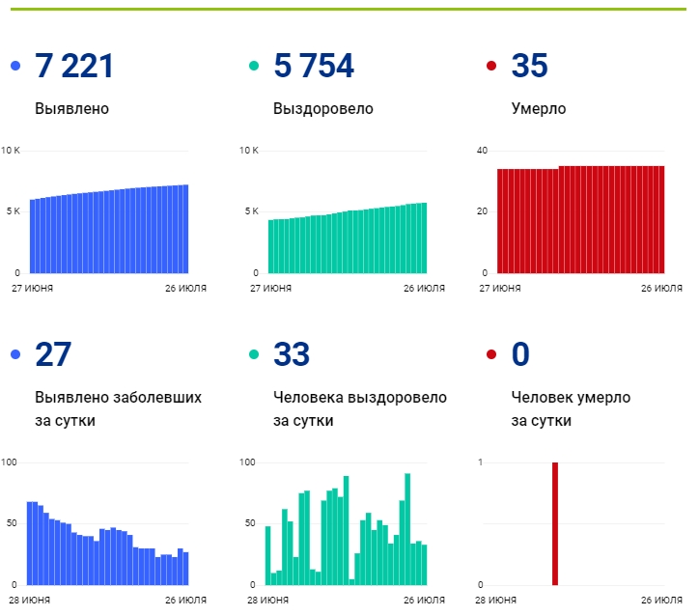Viewport: 699px width, 616px height.
Task: Click the 50 axis label of daily recovered chart
Action: point(250,523)
